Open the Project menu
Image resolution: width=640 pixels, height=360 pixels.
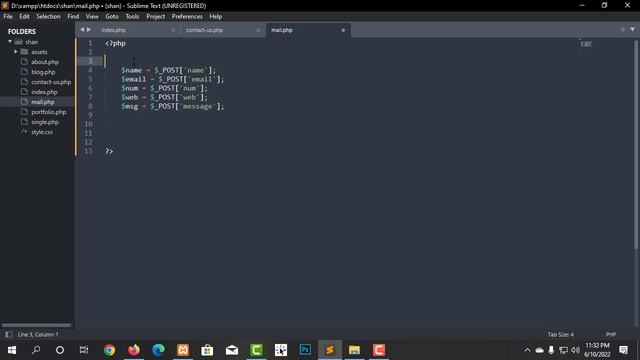pyautogui.click(x=156, y=16)
